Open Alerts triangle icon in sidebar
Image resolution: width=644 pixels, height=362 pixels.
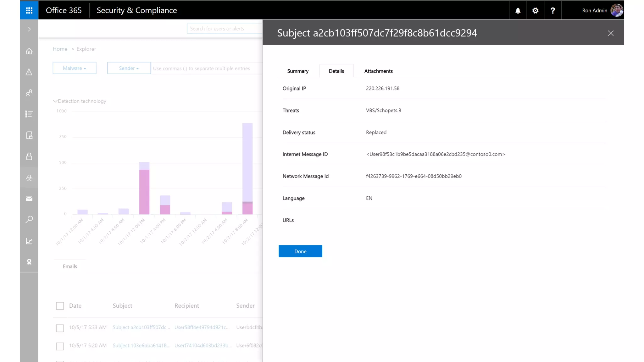point(29,72)
